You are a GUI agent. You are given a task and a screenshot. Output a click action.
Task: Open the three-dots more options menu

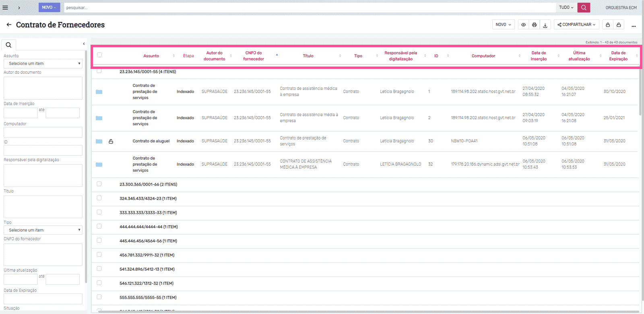coord(634,25)
